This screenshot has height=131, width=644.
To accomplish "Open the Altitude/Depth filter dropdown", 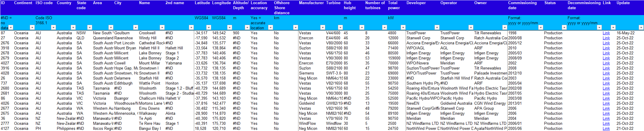I will 247,28.
